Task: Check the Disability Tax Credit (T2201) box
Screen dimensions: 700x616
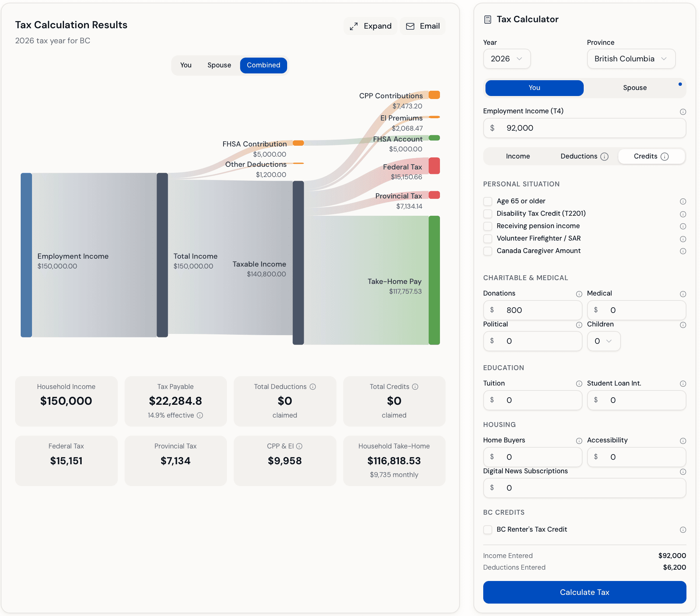Action: coord(487,213)
